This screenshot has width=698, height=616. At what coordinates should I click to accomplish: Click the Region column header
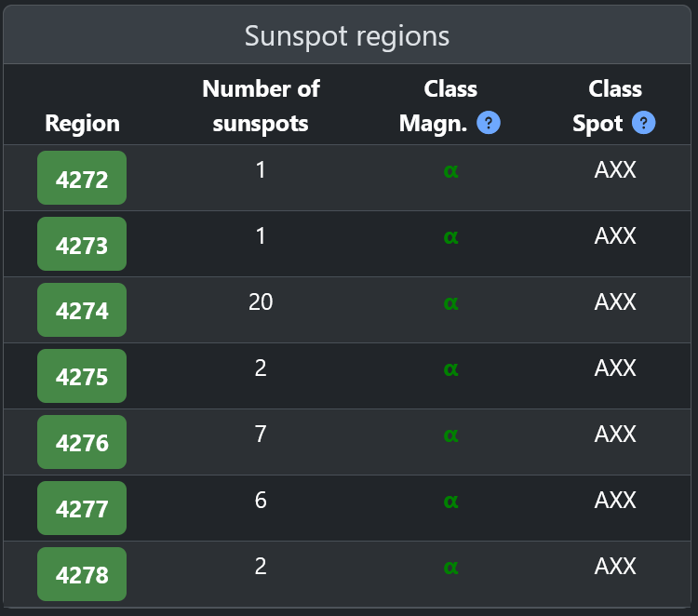tap(82, 124)
